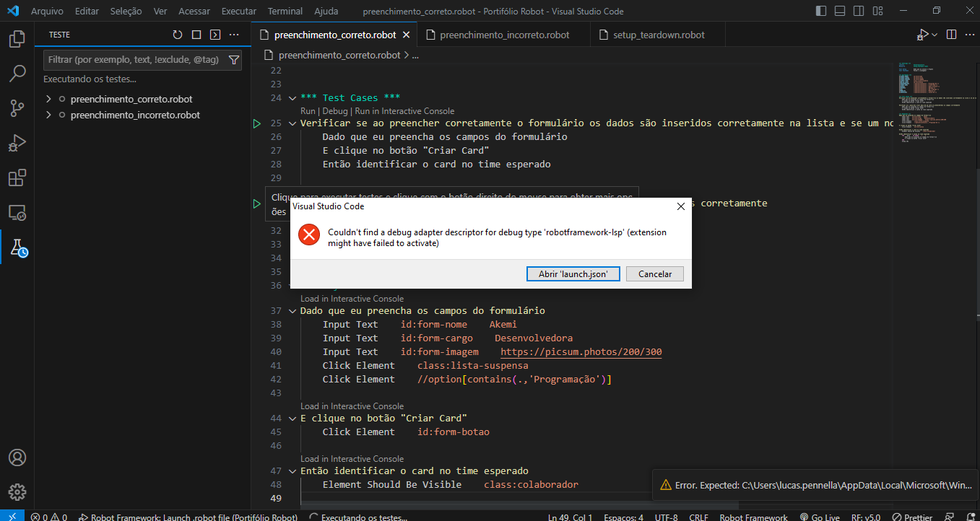Click RF: v5.0 in status bar

tap(865, 517)
